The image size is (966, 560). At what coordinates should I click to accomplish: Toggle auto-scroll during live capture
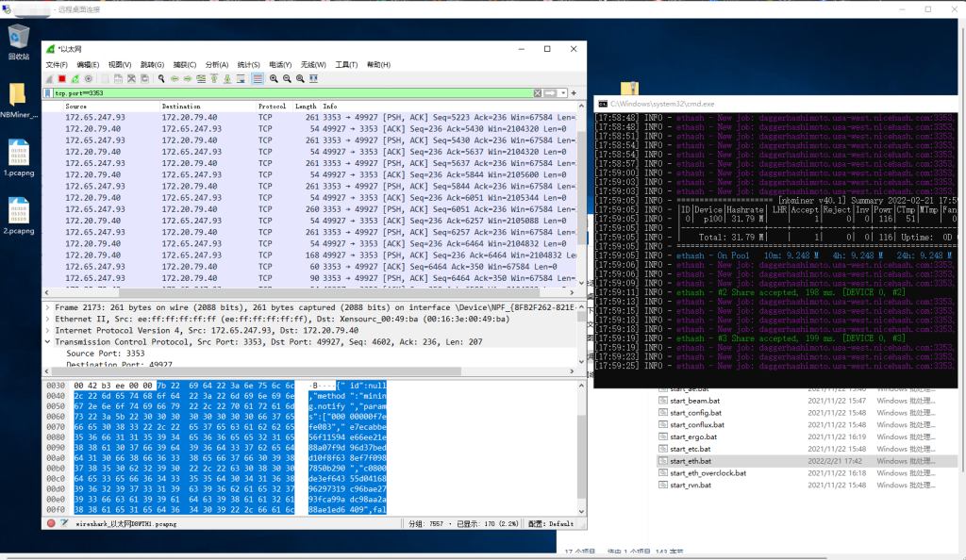(241, 78)
